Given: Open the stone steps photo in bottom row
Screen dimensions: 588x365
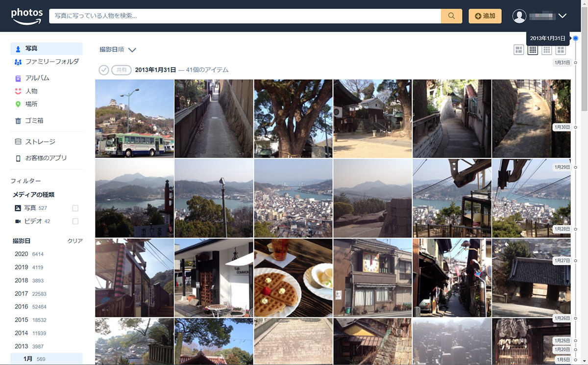Looking at the screenshot, I should click(x=293, y=341).
